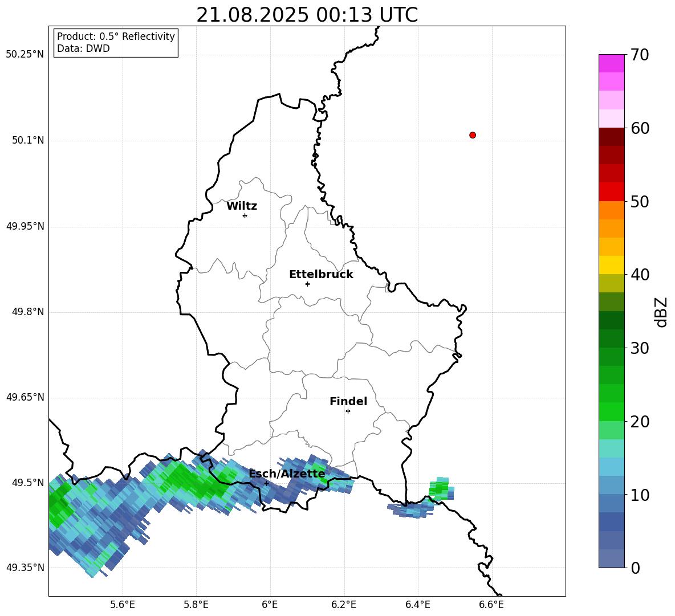Select the Wiltz city label
The width and height of the screenshot is (675, 616).
click(x=242, y=206)
